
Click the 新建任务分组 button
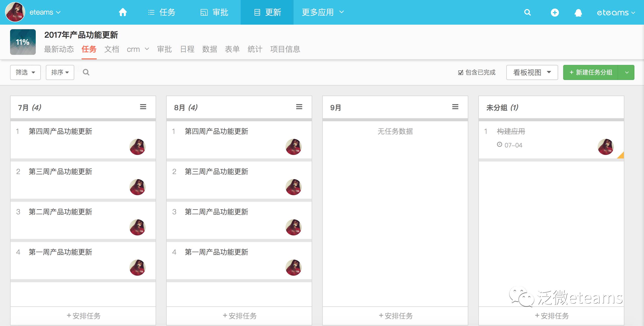coord(591,72)
